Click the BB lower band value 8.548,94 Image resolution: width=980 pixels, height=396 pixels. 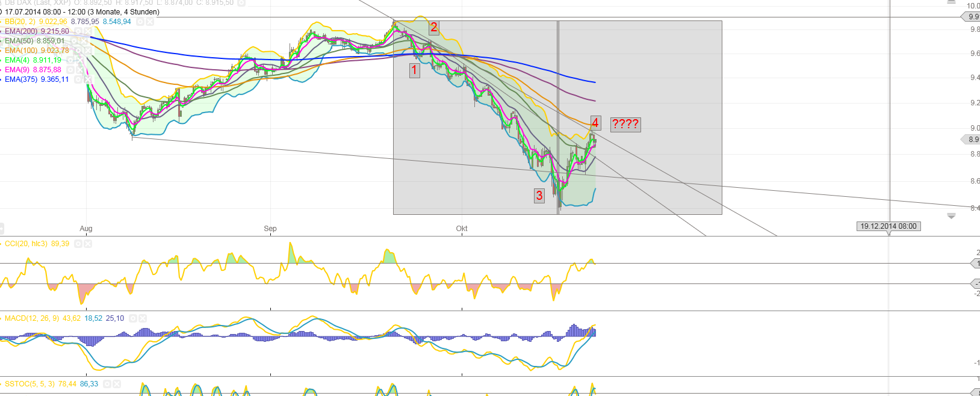(117, 22)
